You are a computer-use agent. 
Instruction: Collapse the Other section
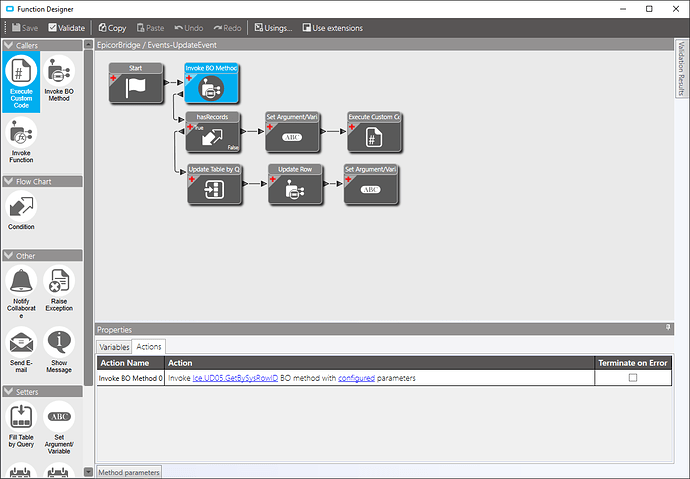click(x=8, y=256)
